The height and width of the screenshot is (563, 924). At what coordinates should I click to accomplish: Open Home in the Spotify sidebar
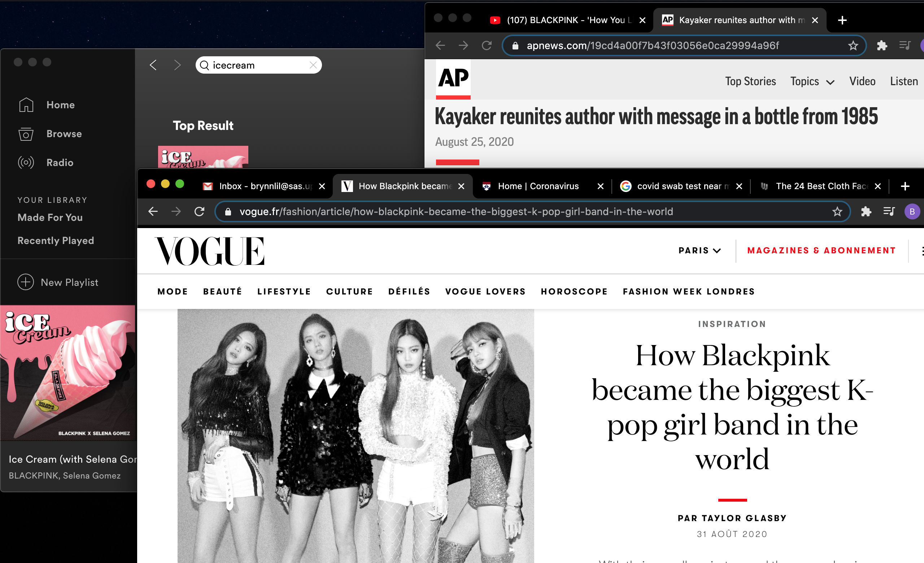point(47,105)
